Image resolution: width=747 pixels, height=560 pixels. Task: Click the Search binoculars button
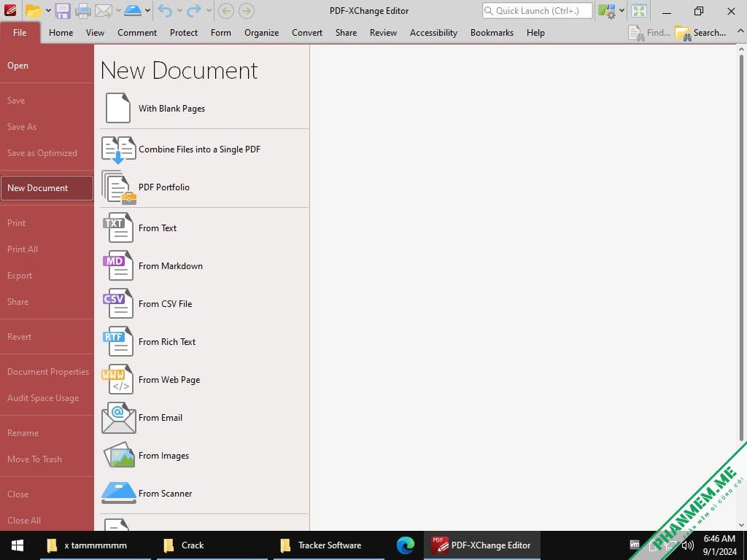coord(701,33)
